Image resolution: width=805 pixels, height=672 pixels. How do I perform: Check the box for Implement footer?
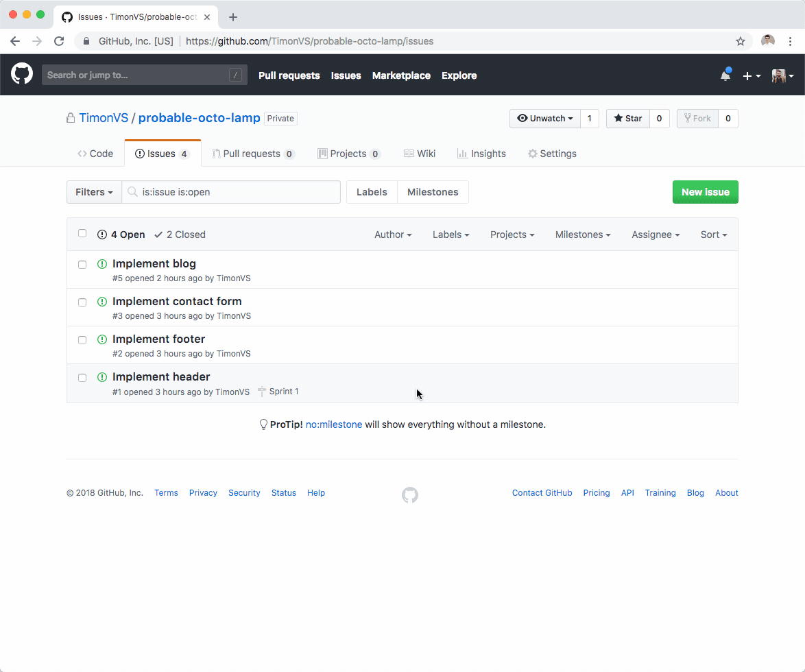pyautogui.click(x=82, y=340)
